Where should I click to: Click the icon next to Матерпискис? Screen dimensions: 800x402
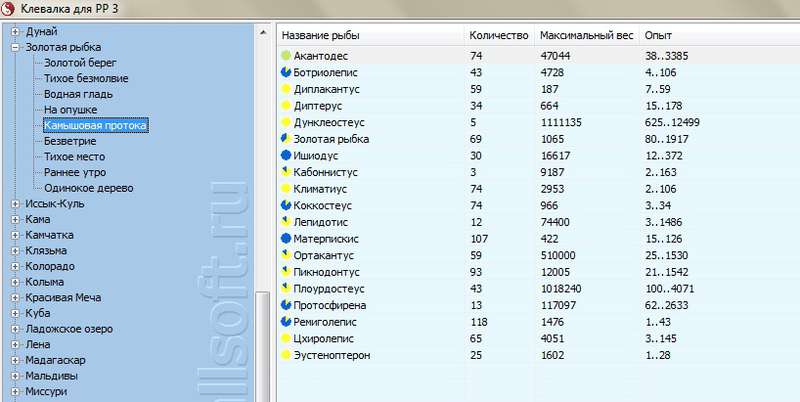[287, 239]
